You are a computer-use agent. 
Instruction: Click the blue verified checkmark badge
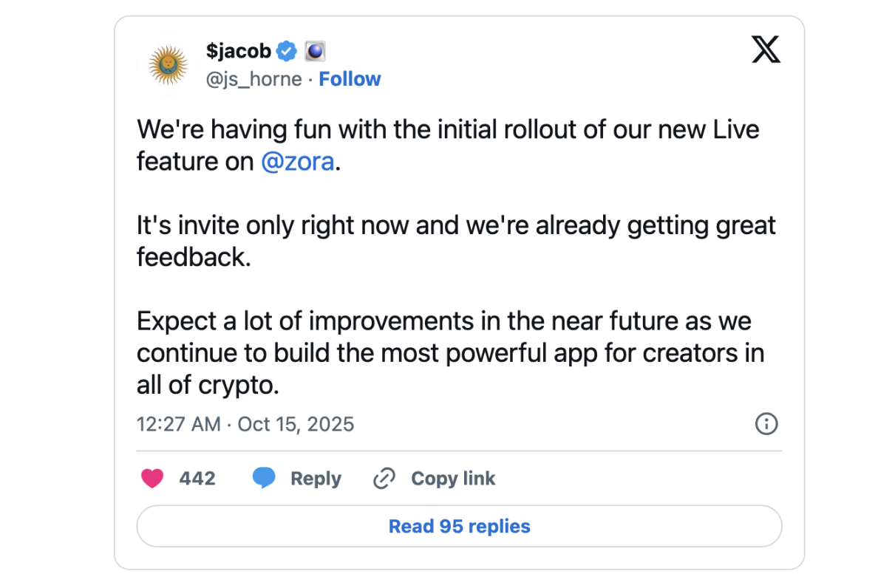(x=287, y=52)
